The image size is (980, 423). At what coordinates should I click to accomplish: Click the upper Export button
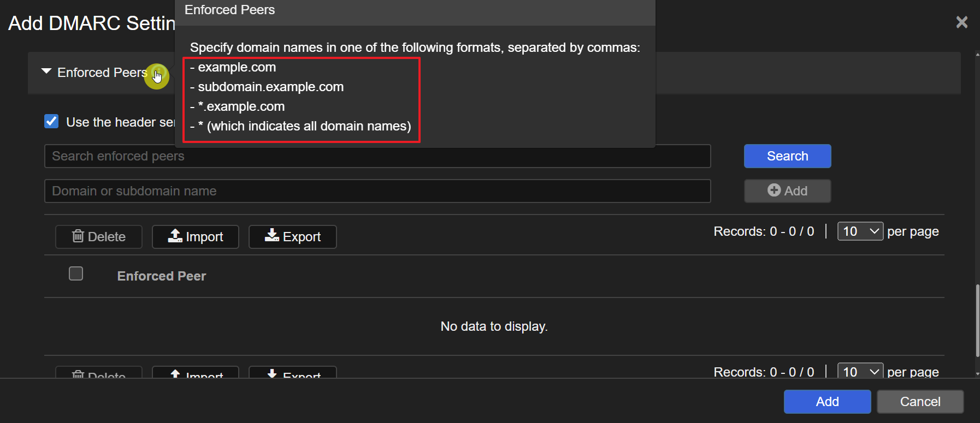[x=293, y=237]
